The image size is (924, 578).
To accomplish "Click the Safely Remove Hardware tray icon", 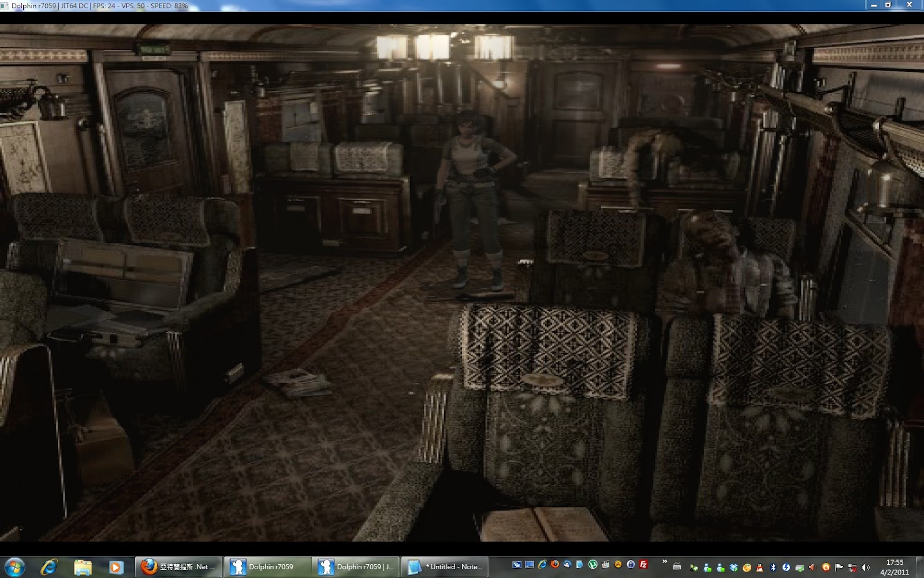I will 800,568.
